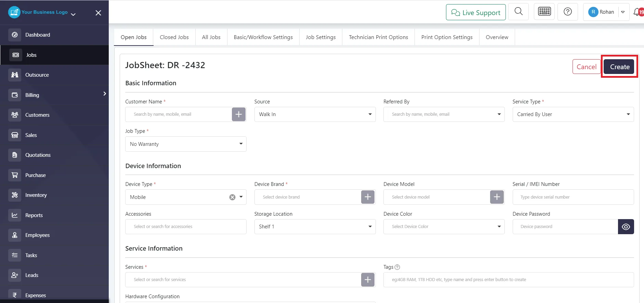Viewport: 644px width, 303px height.
Task: Click the Device Brand select field
Action: [x=308, y=197]
